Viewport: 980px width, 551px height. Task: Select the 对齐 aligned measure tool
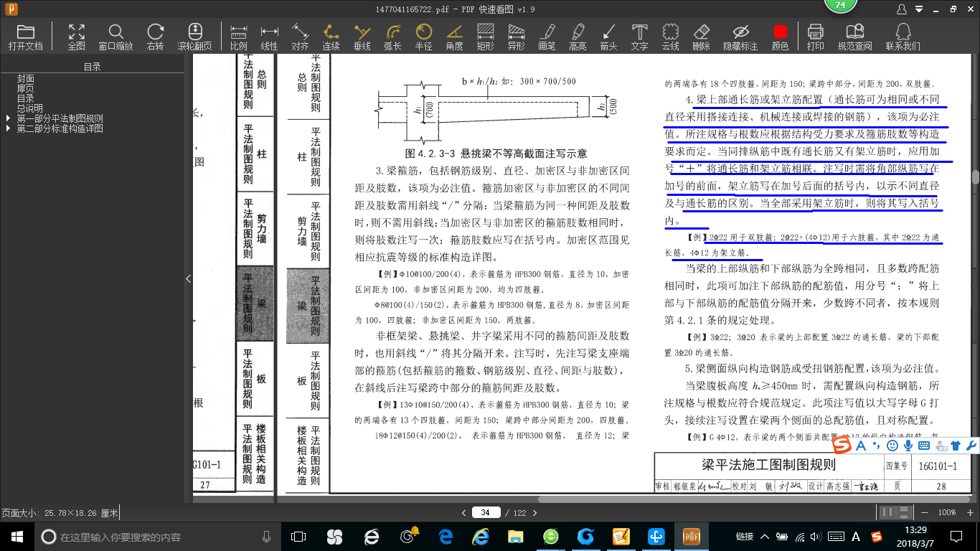(300, 37)
